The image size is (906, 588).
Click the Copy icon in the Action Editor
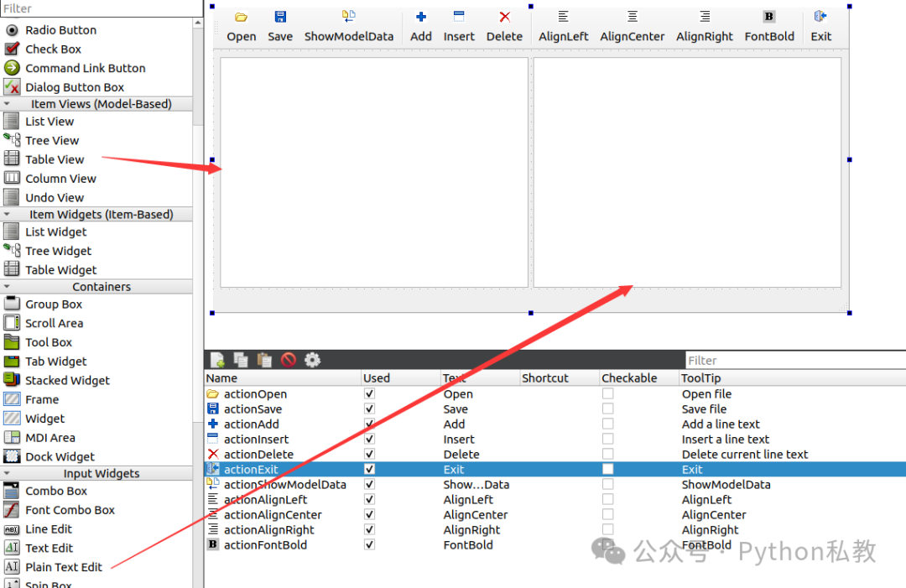241,360
